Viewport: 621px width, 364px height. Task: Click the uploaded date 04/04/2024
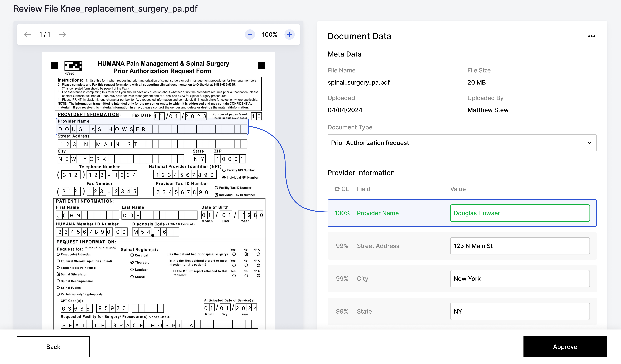345,110
